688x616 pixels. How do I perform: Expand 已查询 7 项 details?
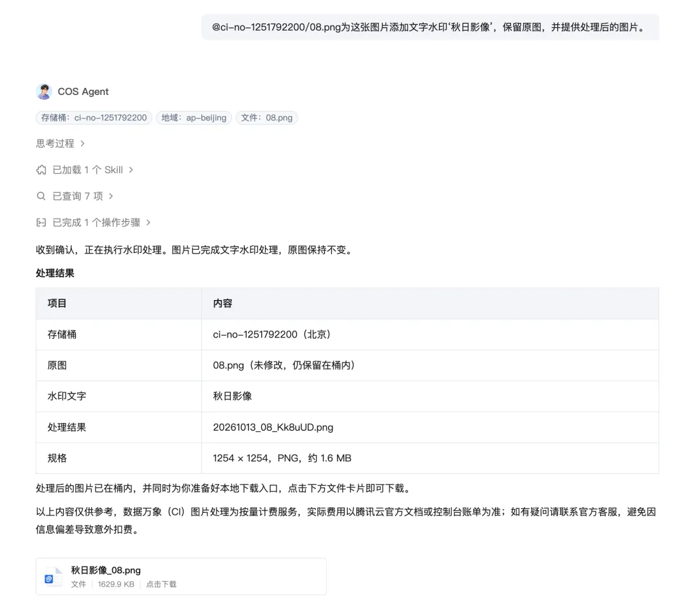pos(75,196)
